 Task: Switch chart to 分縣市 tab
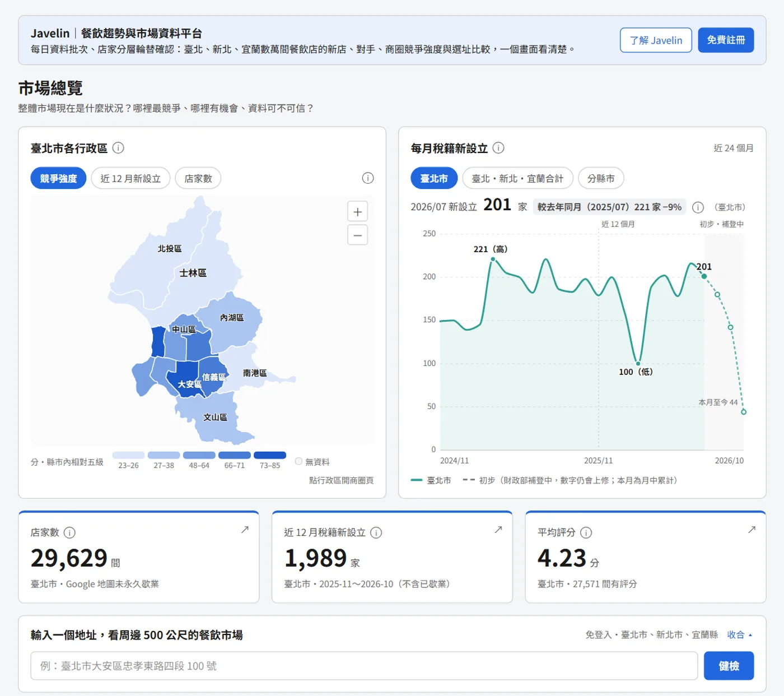[601, 178]
